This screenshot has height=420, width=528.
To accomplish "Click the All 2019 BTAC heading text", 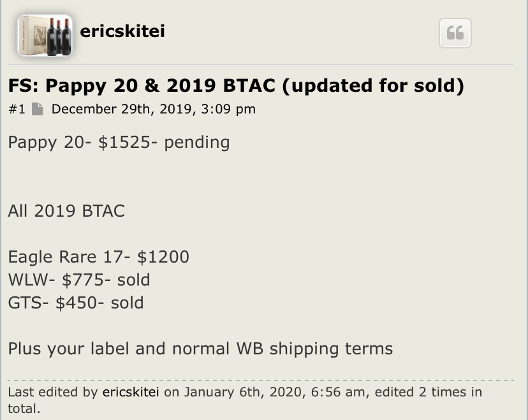I will [x=66, y=211].
